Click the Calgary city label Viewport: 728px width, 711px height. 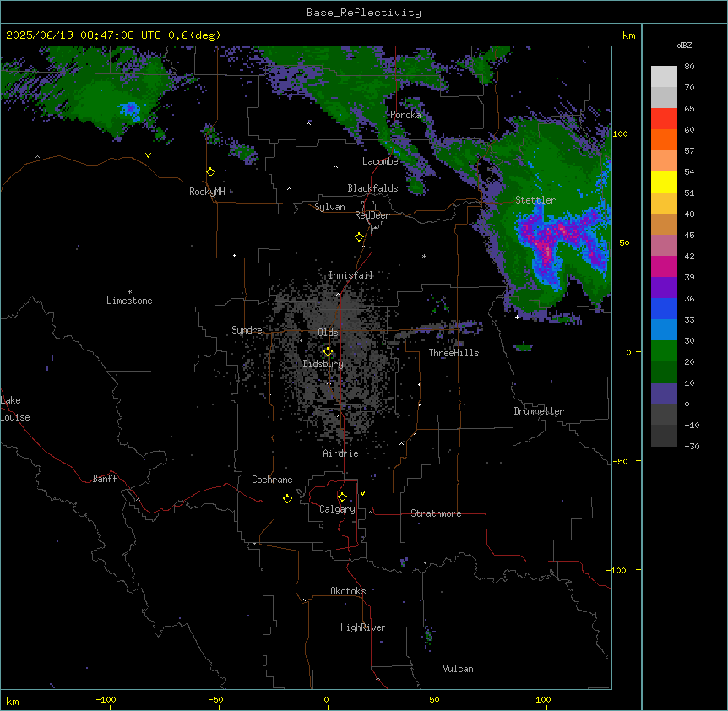click(x=337, y=509)
